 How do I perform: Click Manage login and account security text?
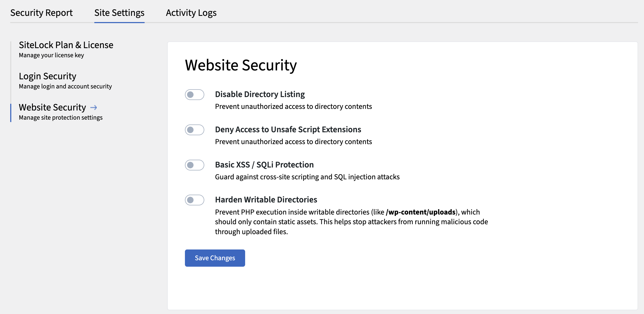pyautogui.click(x=65, y=86)
